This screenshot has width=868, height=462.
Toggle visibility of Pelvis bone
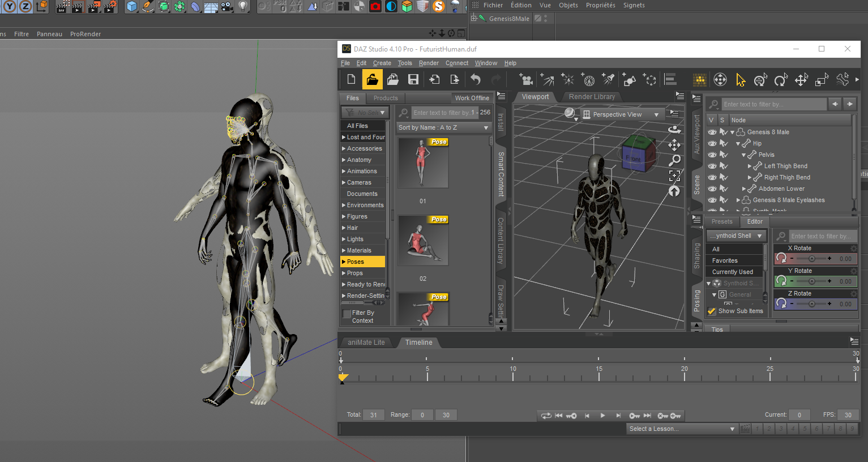[x=712, y=155]
